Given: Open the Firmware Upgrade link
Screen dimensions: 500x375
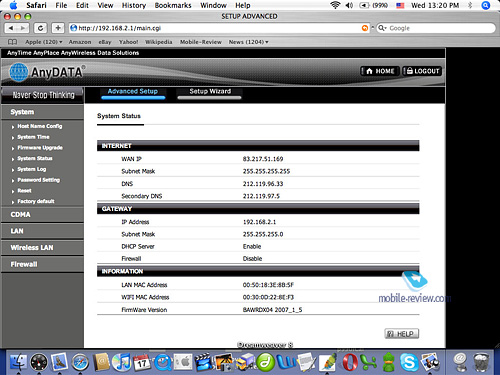Looking at the screenshot, I should coord(40,148).
